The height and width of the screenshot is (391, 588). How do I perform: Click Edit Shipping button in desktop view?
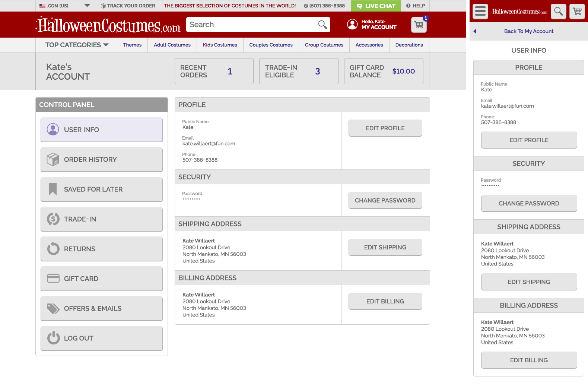tap(385, 247)
